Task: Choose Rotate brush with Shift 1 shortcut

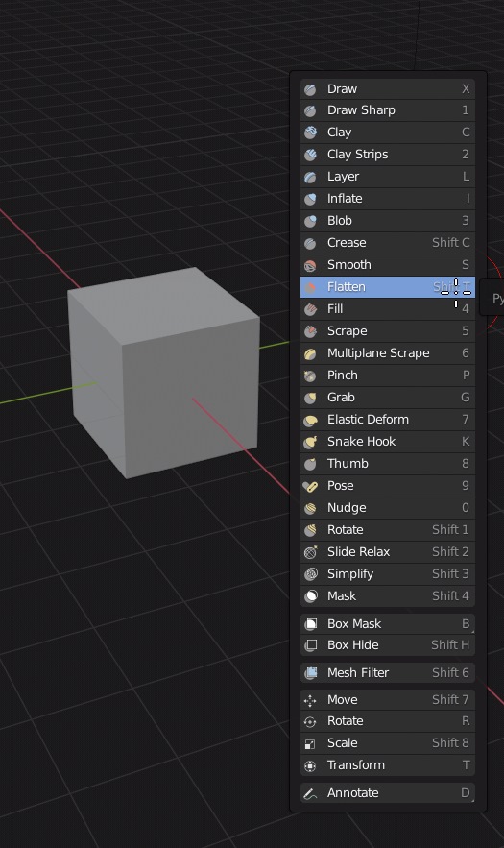Action: (388, 530)
